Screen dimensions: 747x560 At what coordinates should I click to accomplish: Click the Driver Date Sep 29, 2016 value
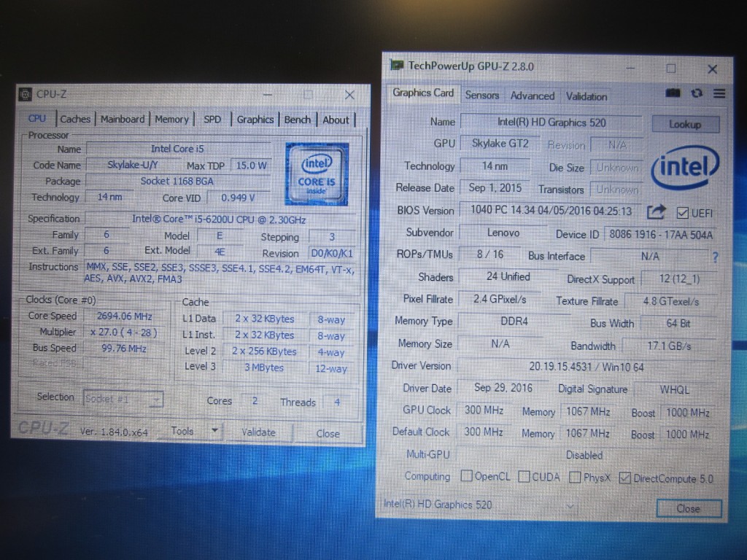pyautogui.click(x=503, y=388)
